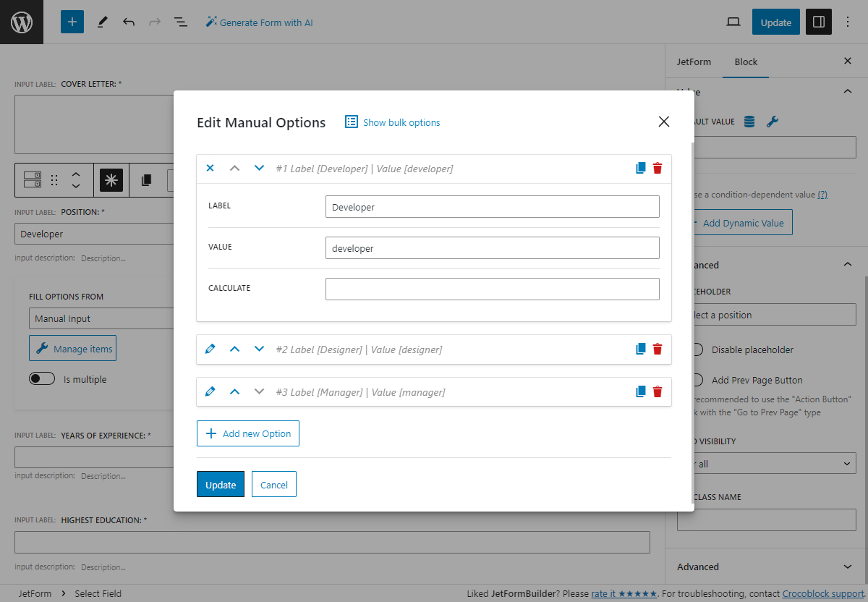
Task: Open the document List View
Action: [180, 22]
